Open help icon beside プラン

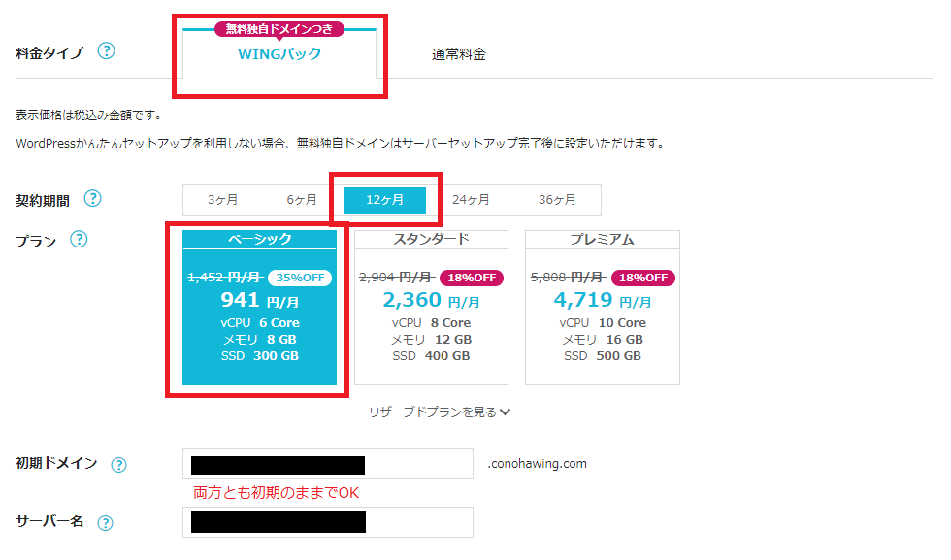[x=79, y=239]
